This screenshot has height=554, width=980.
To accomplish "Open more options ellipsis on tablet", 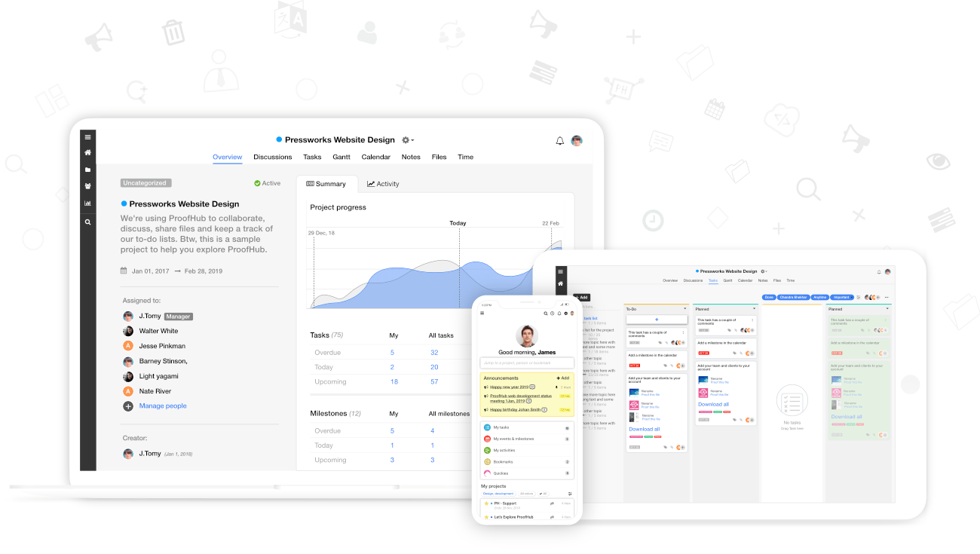I will tap(887, 297).
